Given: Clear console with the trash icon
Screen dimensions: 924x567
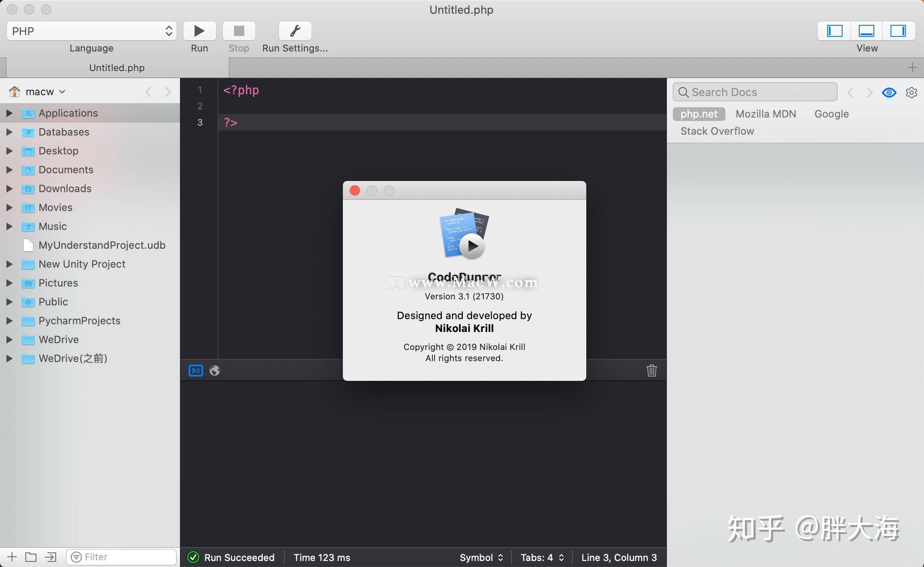Looking at the screenshot, I should tap(651, 371).
